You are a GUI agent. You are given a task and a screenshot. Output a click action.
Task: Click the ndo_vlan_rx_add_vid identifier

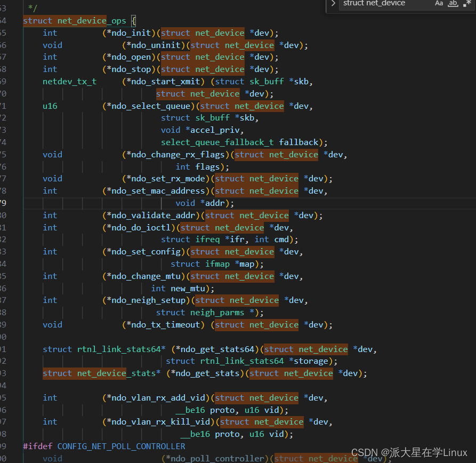152,397
